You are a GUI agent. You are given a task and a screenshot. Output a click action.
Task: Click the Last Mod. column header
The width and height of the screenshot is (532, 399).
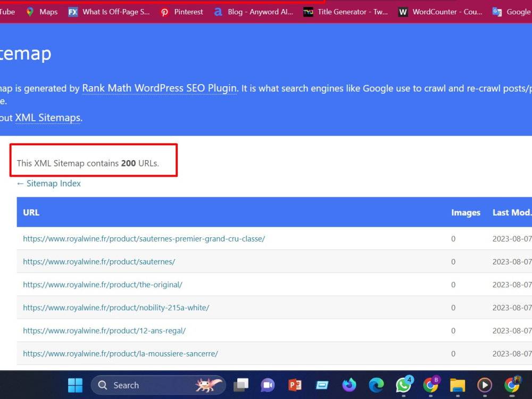pos(512,212)
